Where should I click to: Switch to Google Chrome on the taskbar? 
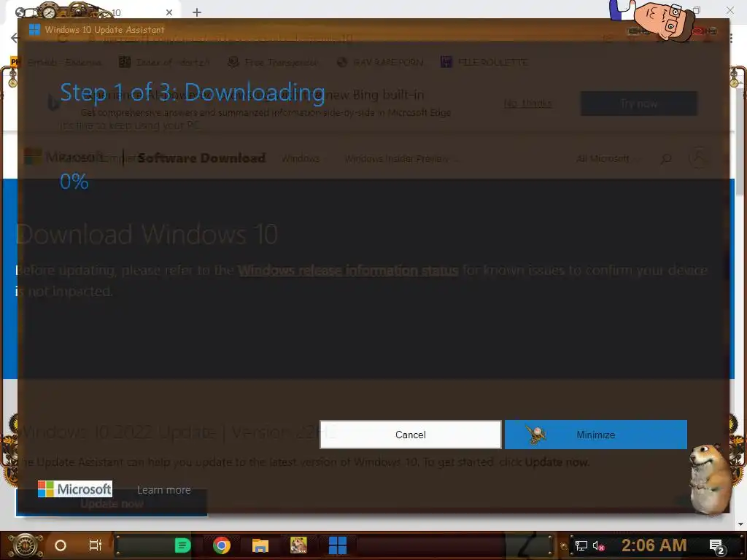click(x=222, y=545)
